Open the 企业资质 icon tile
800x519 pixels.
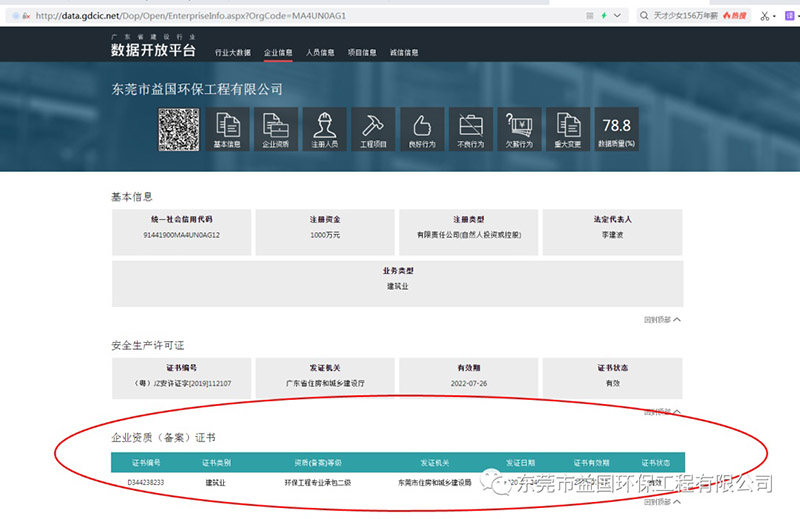tap(276, 129)
